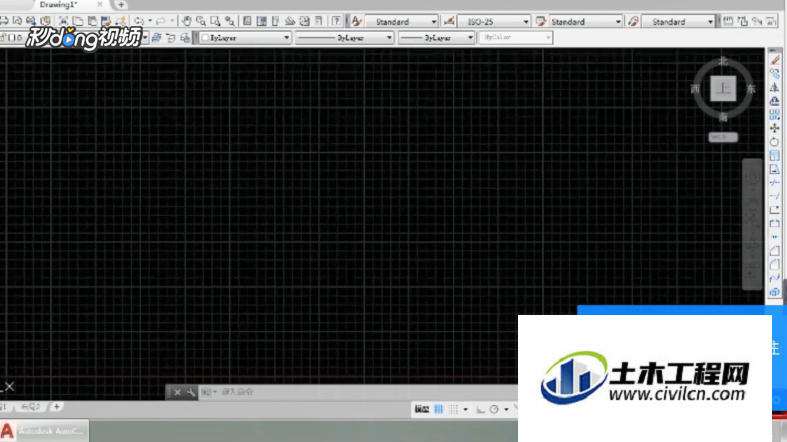Viewport: 787px width, 442px height.
Task: Open the ByColor plot style dropdown
Action: click(x=515, y=38)
